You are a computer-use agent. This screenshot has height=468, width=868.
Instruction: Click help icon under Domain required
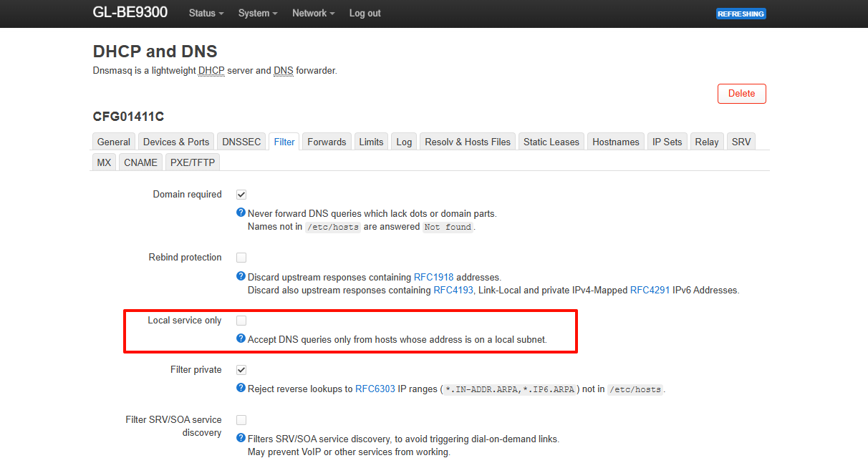click(241, 213)
